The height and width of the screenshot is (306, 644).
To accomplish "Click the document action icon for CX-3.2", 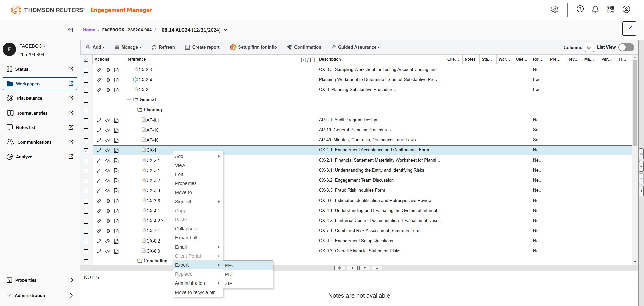I will (x=116, y=181).
